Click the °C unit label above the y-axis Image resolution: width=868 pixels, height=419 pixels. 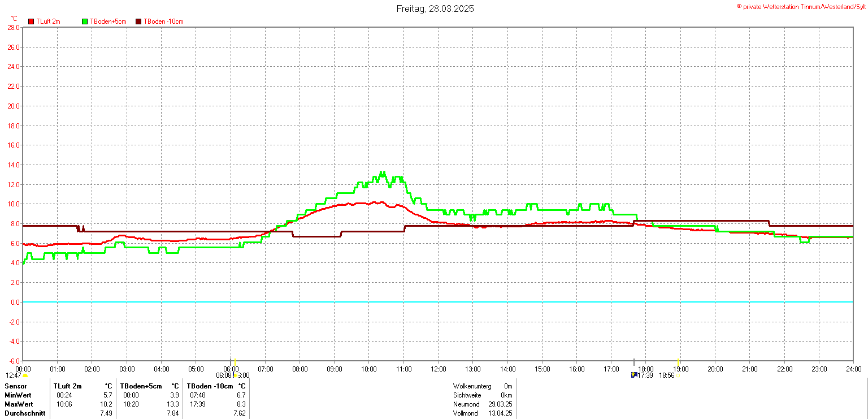(x=14, y=19)
